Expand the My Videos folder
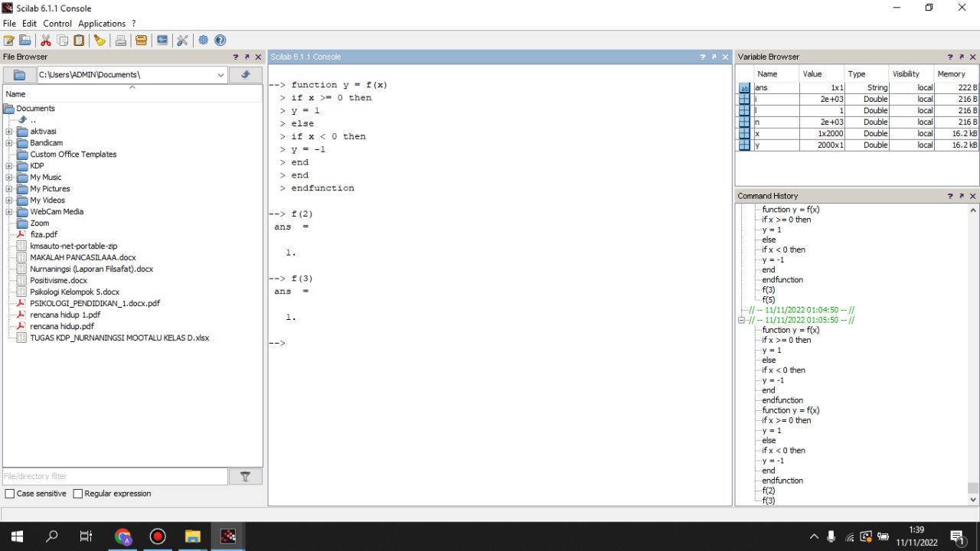This screenshot has width=980, height=551. tap(9, 201)
